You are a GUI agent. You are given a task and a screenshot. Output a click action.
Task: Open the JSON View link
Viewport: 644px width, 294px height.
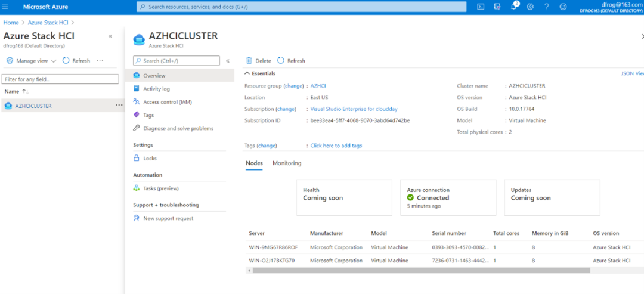633,73
